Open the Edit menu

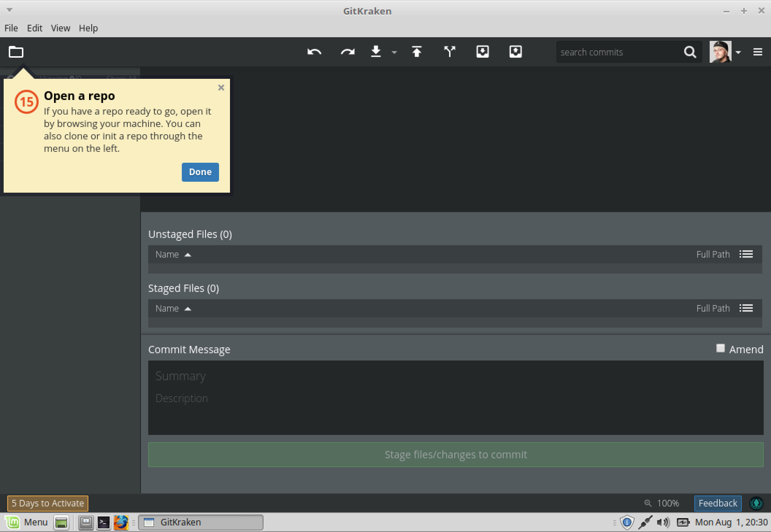coord(35,28)
